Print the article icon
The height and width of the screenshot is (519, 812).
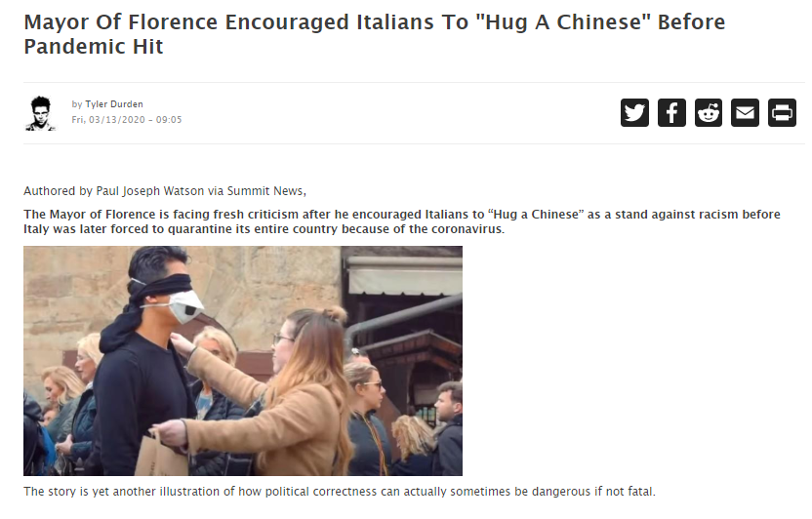782,112
